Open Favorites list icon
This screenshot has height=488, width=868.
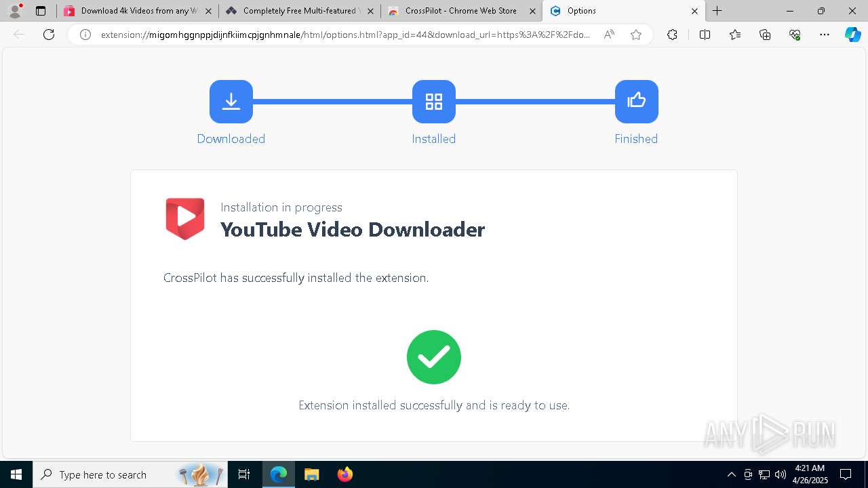pyautogui.click(x=735, y=35)
